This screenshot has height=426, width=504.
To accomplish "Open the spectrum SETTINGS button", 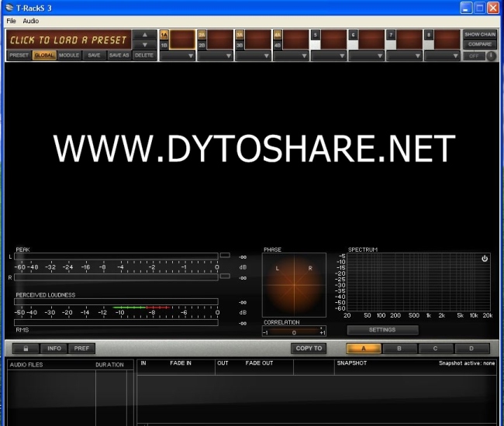I will pyautogui.click(x=382, y=330).
